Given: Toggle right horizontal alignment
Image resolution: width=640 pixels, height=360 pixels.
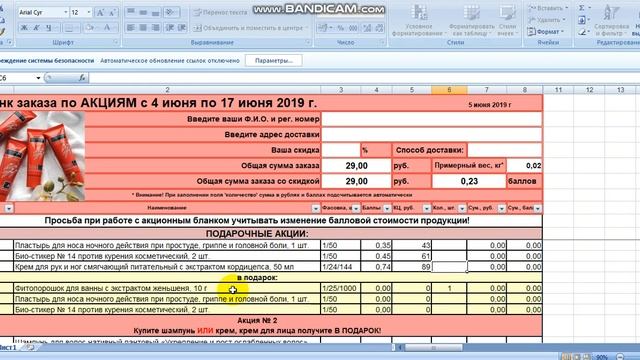Looking at the screenshot, I should click(156, 28).
